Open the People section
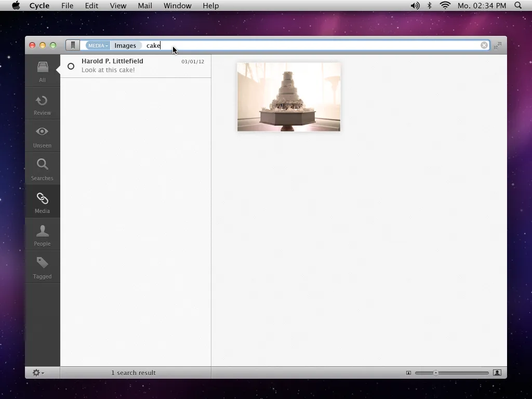This screenshot has width=532, height=399. (43, 234)
